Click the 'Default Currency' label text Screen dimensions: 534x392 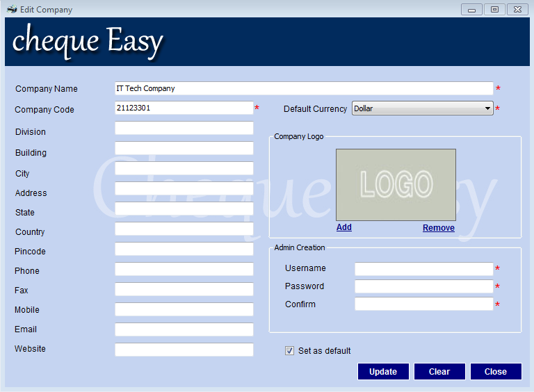point(315,109)
